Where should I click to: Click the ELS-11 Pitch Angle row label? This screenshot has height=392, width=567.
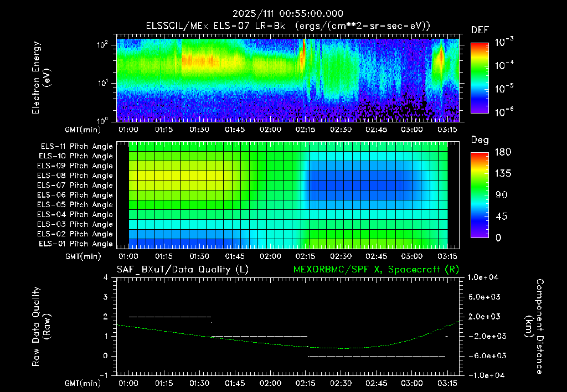click(x=76, y=147)
